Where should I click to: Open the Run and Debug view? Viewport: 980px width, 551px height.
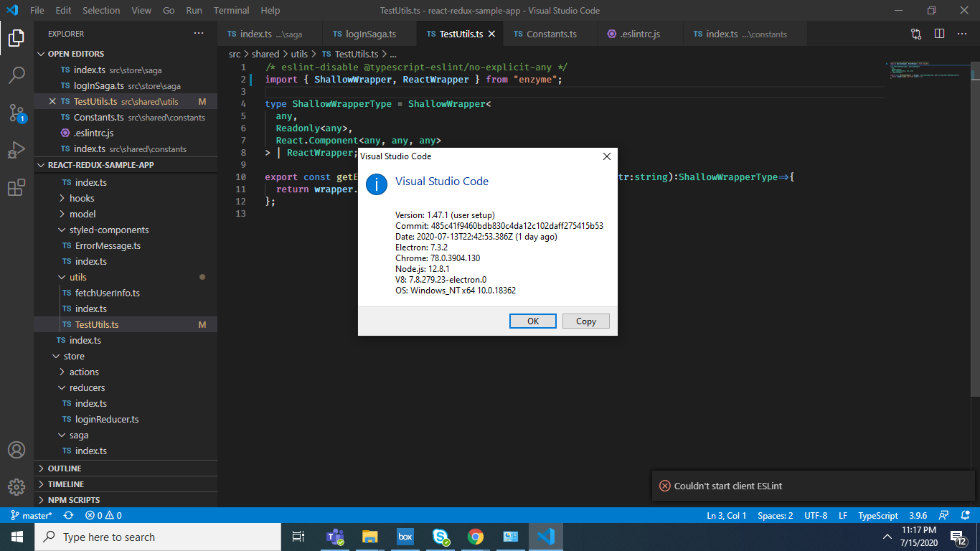(x=17, y=150)
